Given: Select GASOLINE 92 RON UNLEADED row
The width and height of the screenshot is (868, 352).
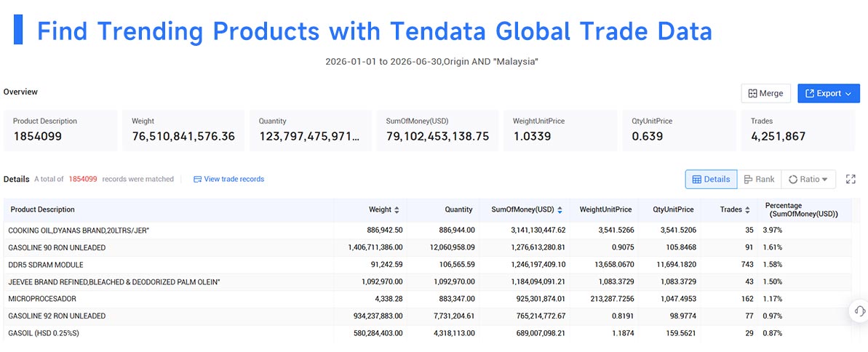Looking at the screenshot, I should click(427, 316).
